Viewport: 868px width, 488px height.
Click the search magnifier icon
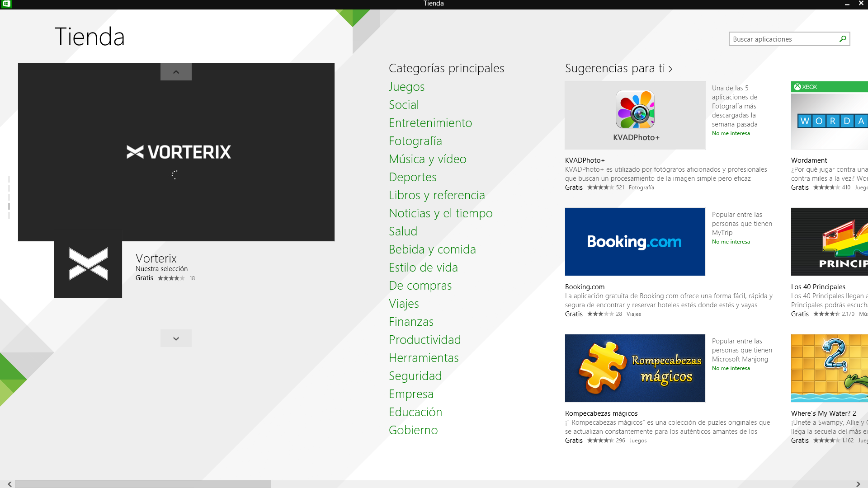tap(843, 39)
